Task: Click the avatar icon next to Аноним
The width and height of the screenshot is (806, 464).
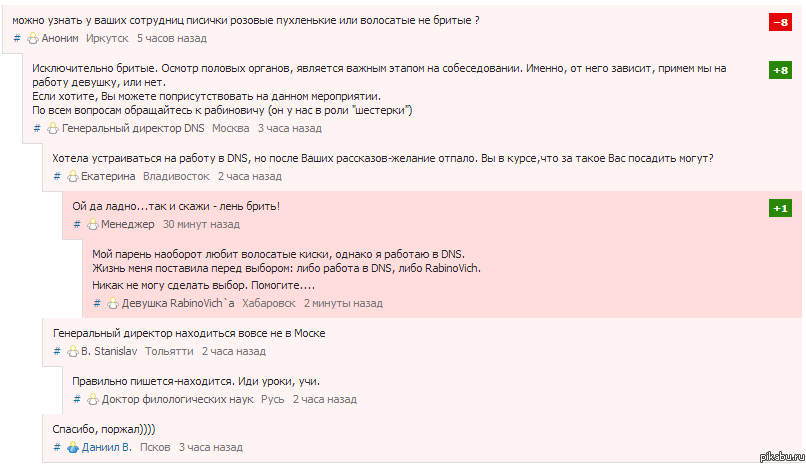Action: (33, 38)
